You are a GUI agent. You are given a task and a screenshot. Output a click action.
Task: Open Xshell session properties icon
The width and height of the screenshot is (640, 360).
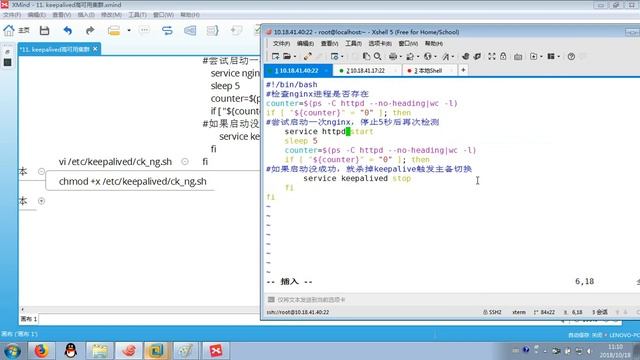pos(334,56)
